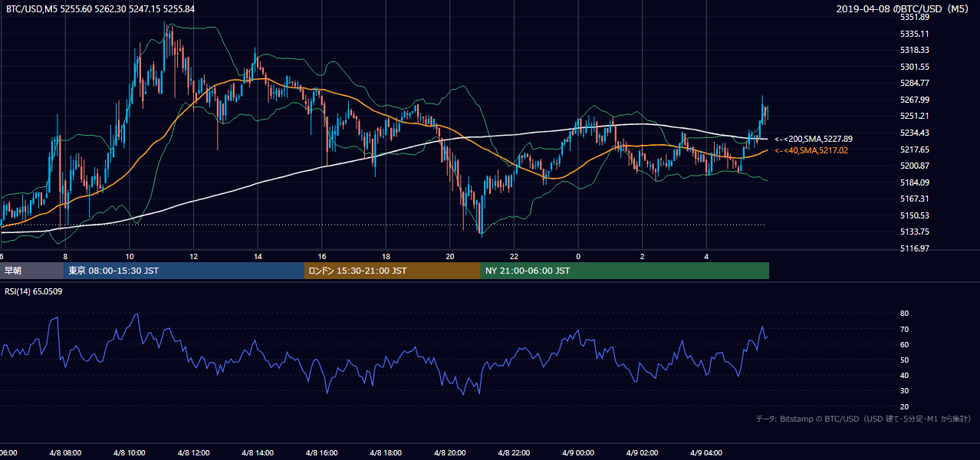Image resolution: width=980 pixels, height=460 pixels.
Task: Click the '4/8 22:00' bottom time label
Action: [x=515, y=452]
